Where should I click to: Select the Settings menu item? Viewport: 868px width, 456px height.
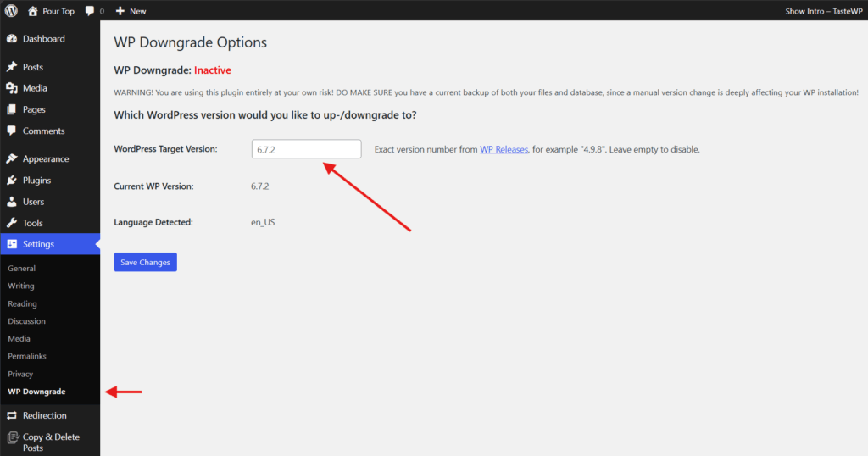click(x=50, y=244)
